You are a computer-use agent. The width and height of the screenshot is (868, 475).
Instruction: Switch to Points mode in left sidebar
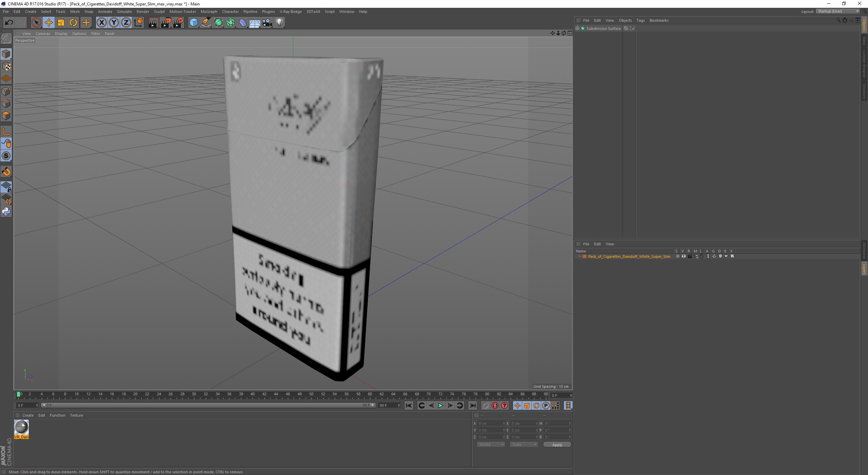[6, 91]
